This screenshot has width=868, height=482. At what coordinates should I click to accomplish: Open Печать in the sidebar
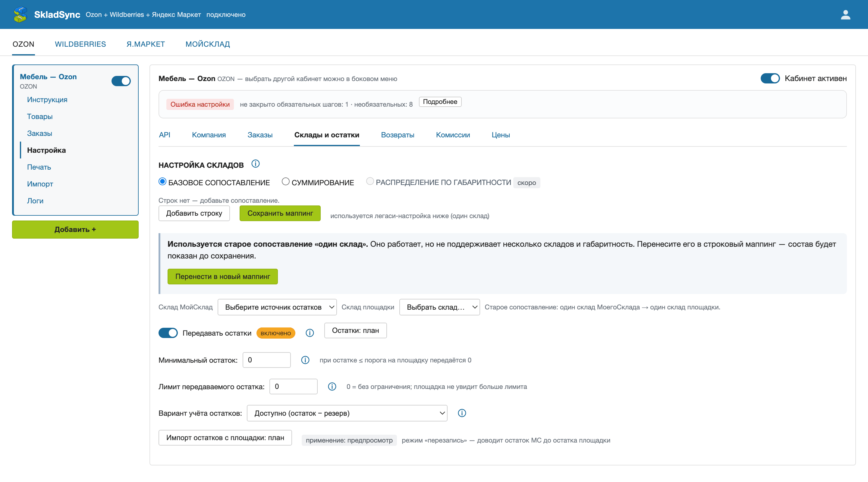[x=39, y=167]
